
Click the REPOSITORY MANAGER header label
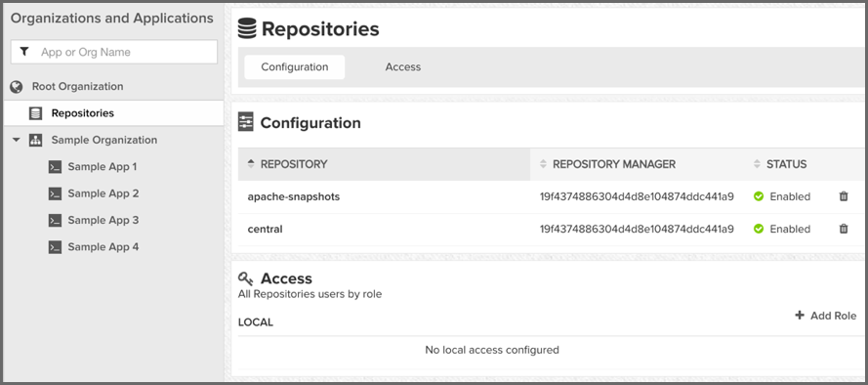click(614, 164)
